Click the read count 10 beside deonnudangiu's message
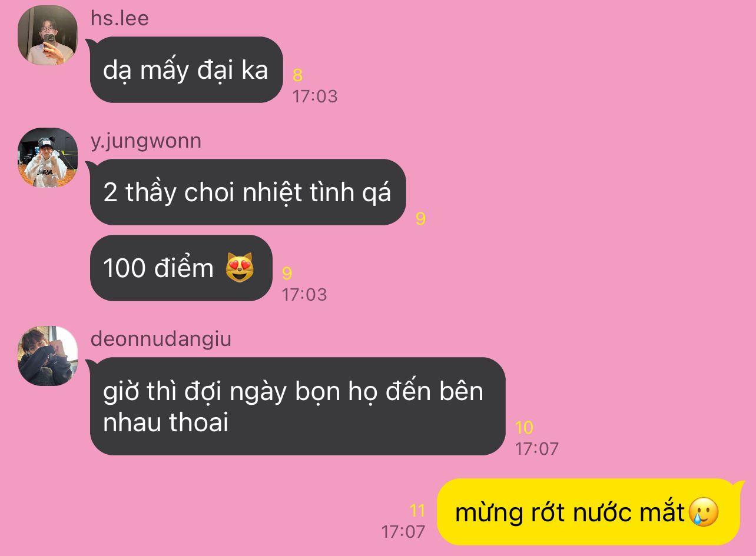 tap(524, 428)
